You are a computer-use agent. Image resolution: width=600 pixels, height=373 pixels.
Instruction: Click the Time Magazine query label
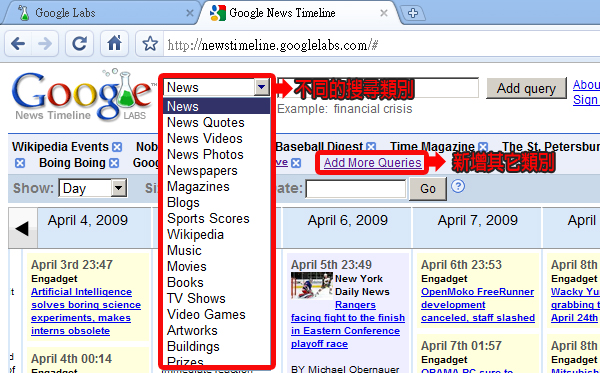(x=432, y=147)
